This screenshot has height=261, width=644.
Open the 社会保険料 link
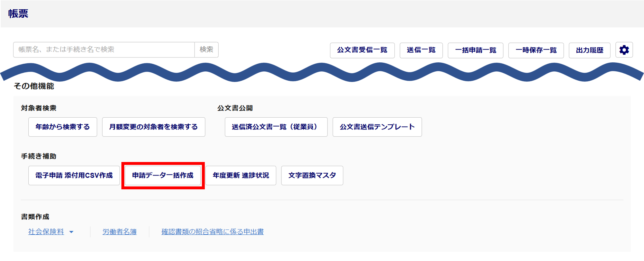pos(46,232)
